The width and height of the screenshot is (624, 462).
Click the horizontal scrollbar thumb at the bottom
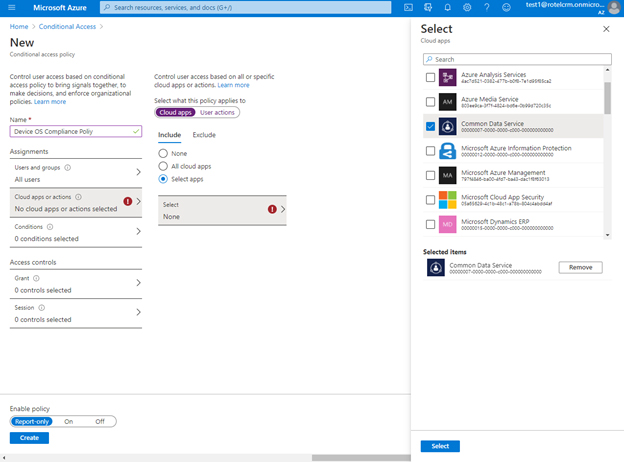[361, 458]
